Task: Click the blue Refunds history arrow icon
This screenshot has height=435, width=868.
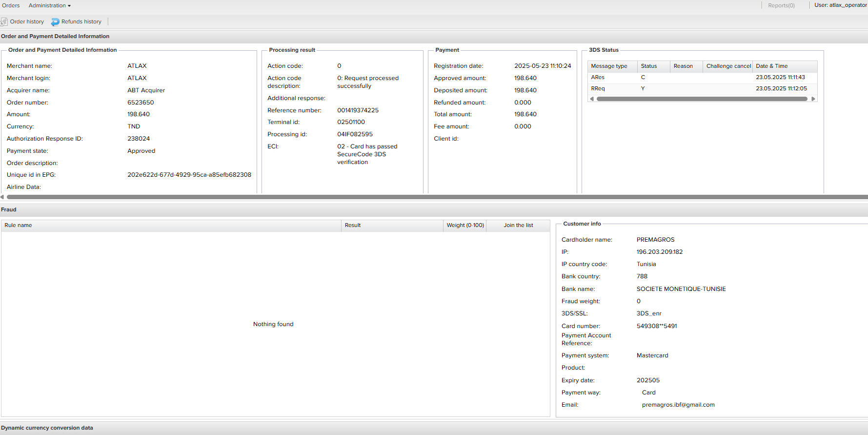Action: (55, 22)
